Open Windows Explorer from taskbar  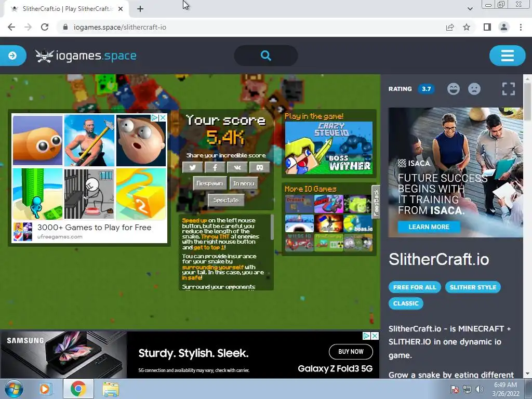111,389
